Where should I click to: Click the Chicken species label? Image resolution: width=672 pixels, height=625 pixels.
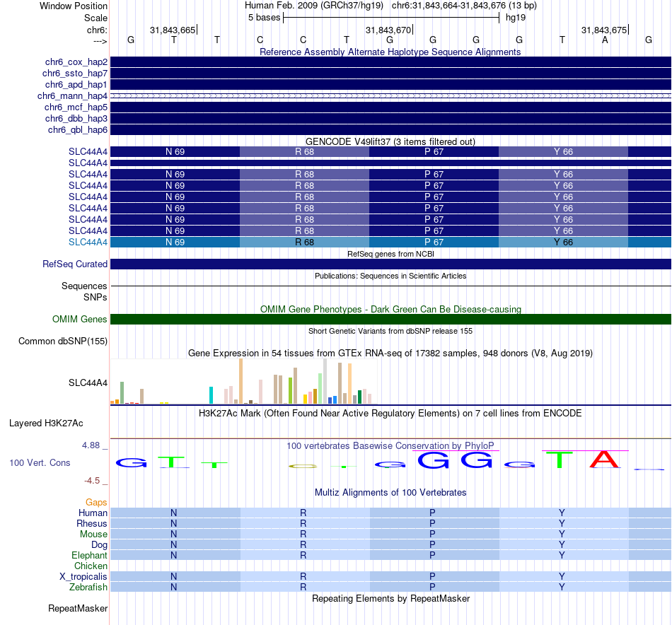click(91, 566)
